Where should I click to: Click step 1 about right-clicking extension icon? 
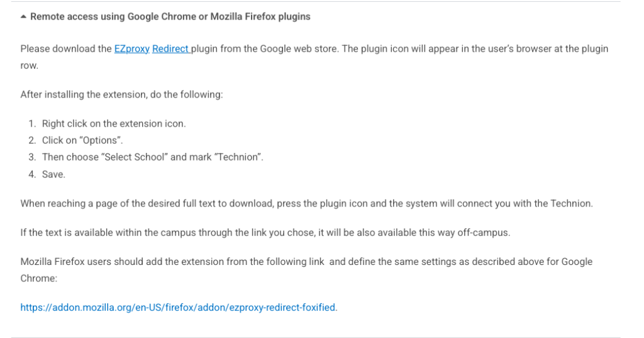114,124
